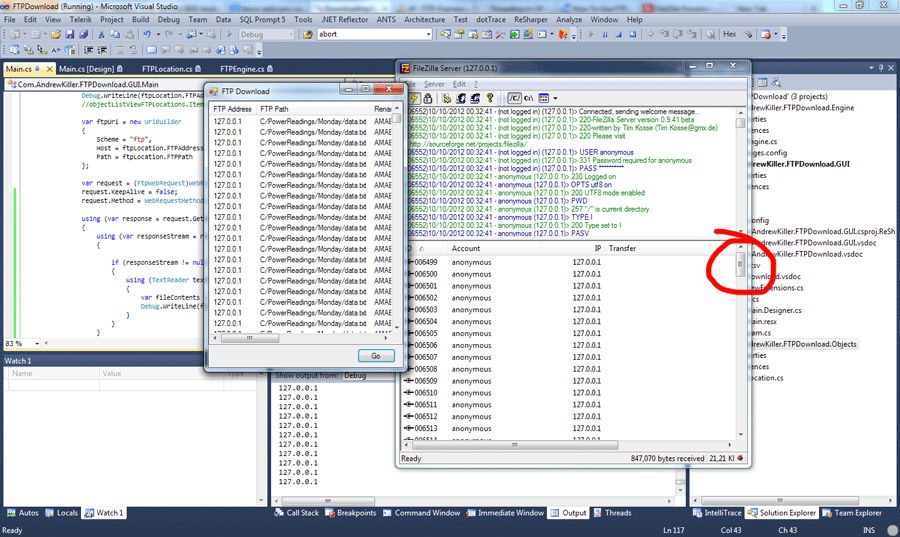Open Show output from Debug dropdown
Screen dimensions: 900x537
366,375
